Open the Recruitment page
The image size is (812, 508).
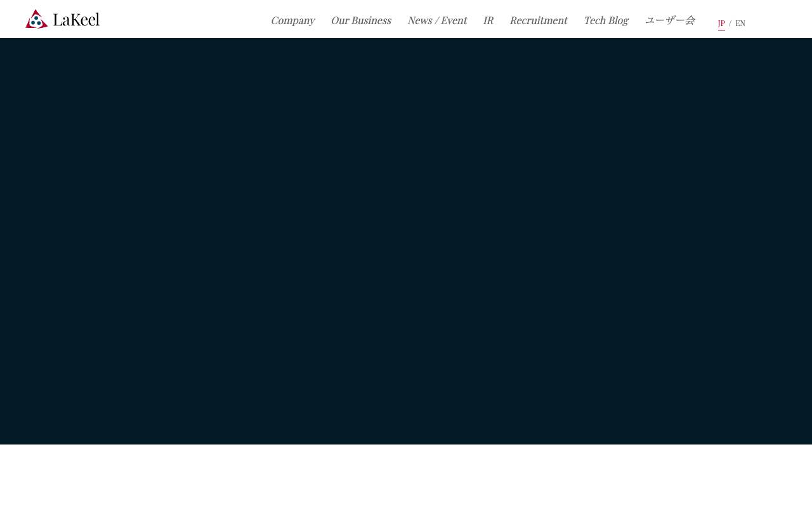(539, 20)
